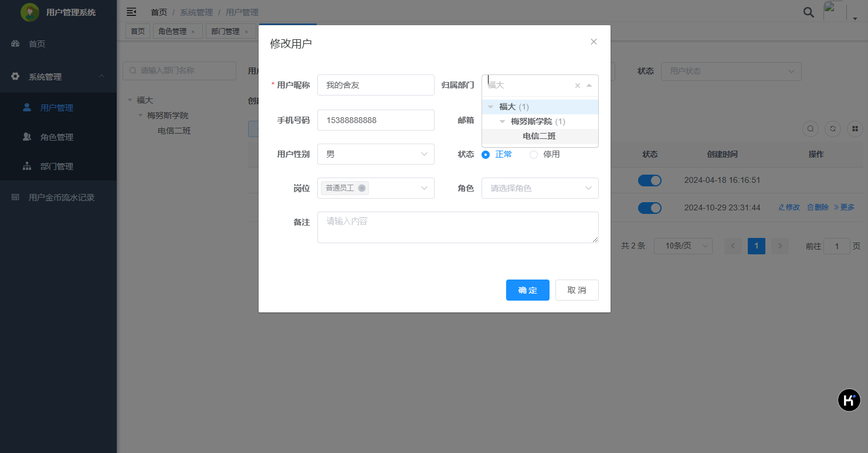Open the 更多 actions link
This screenshot has width=868, height=453.
845,207
